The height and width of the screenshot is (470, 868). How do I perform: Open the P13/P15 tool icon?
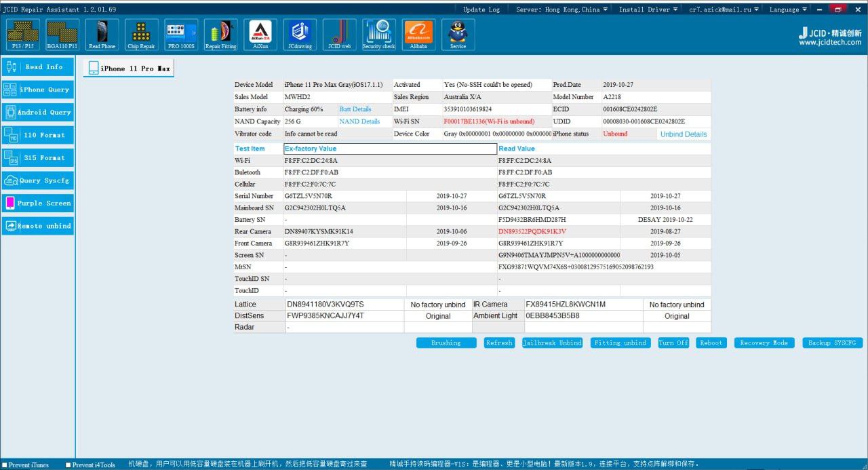click(23, 34)
